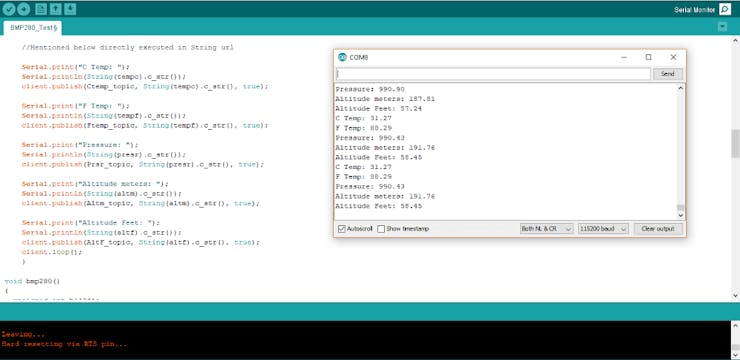
Task: Click the COM8 window title text
Action: (359, 57)
